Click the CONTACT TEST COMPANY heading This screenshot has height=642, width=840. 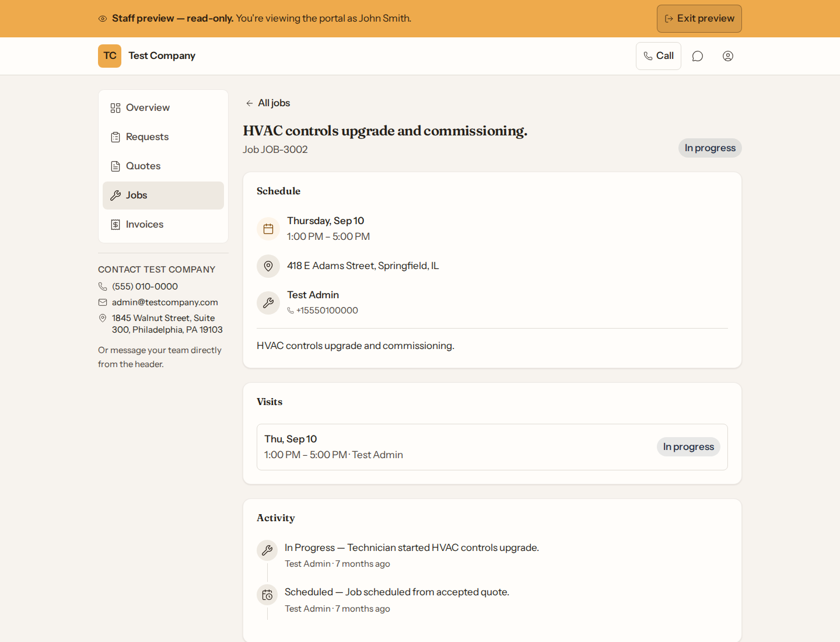[157, 270]
